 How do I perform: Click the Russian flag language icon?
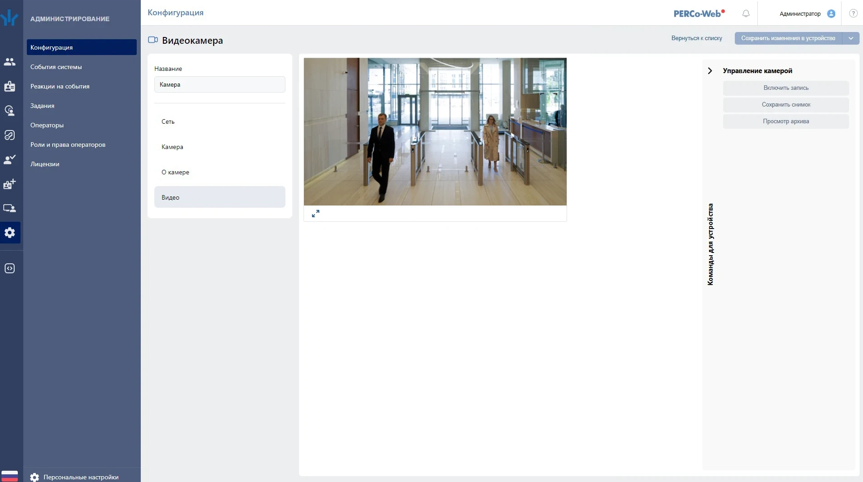(10, 476)
